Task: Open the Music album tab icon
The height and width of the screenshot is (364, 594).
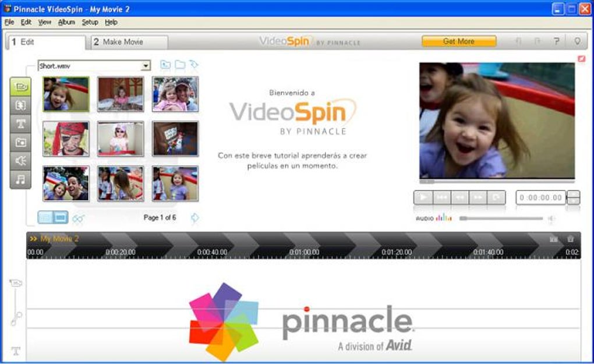Action: (x=20, y=179)
